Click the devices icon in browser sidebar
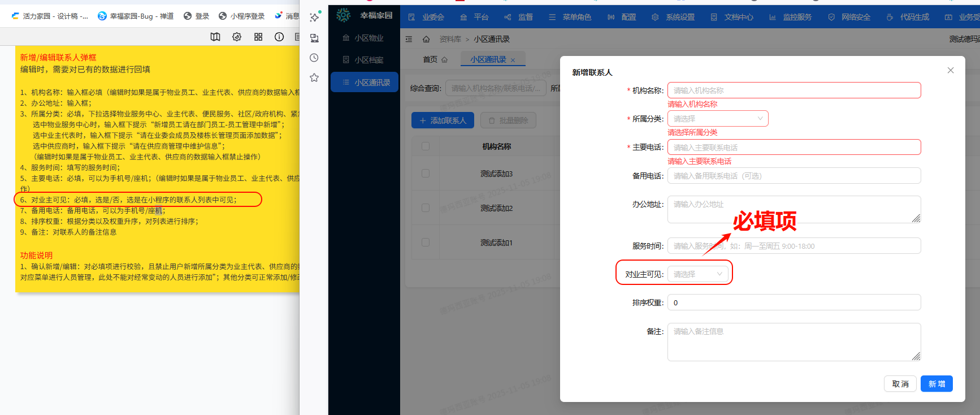 tap(314, 38)
